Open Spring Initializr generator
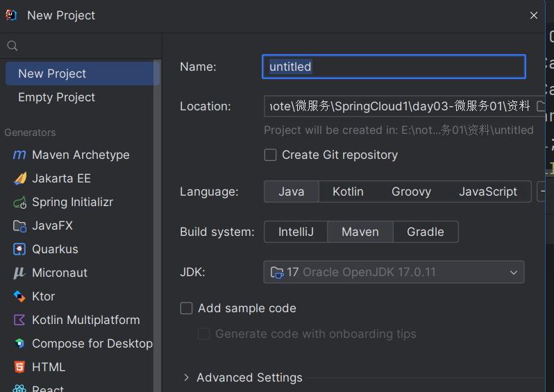The height and width of the screenshot is (392, 554). point(72,202)
